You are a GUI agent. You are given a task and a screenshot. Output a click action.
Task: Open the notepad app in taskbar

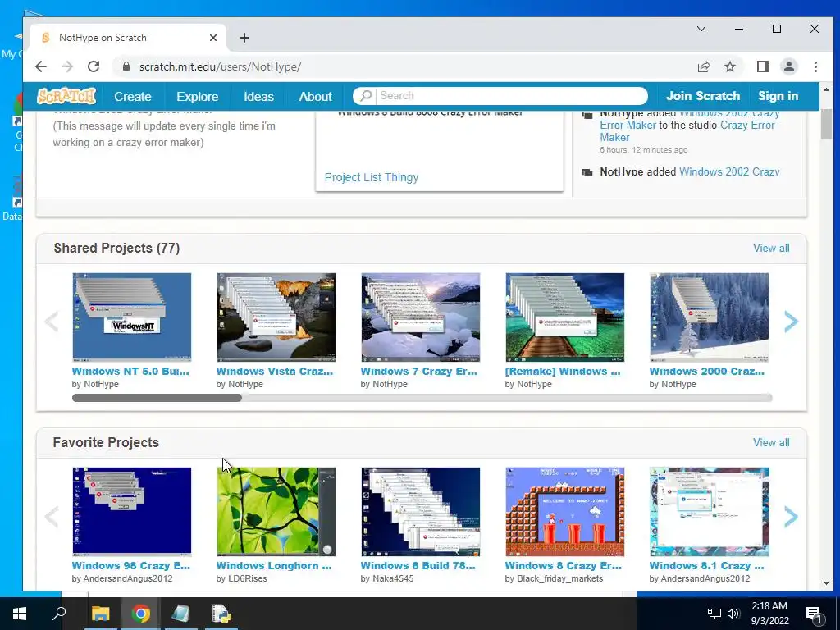pyautogui.click(x=181, y=614)
